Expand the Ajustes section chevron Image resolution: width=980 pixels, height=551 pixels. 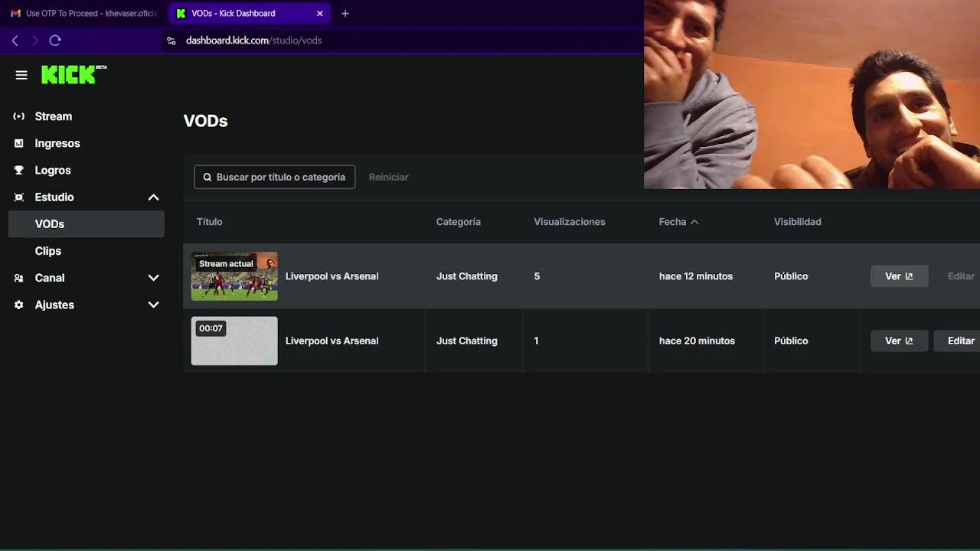(153, 305)
